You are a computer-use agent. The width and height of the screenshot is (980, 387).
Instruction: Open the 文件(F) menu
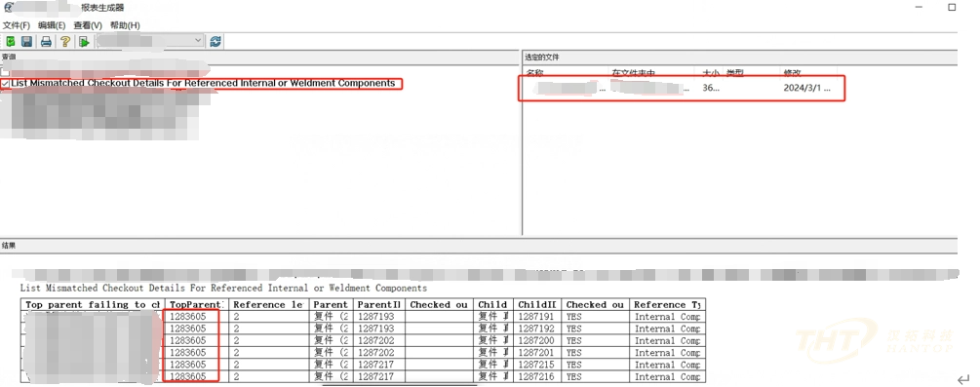tap(17, 25)
